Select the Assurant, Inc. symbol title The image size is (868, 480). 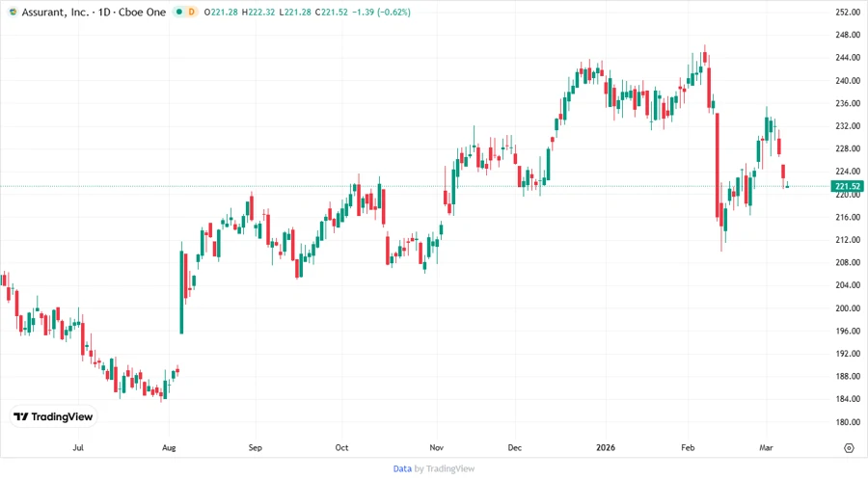55,13
